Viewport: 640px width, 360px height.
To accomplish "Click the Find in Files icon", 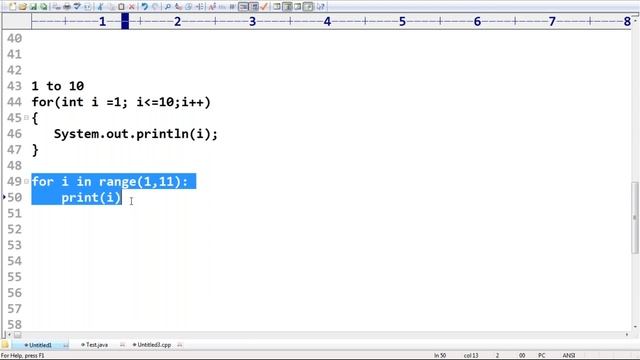I will pyautogui.click(x=189, y=7).
